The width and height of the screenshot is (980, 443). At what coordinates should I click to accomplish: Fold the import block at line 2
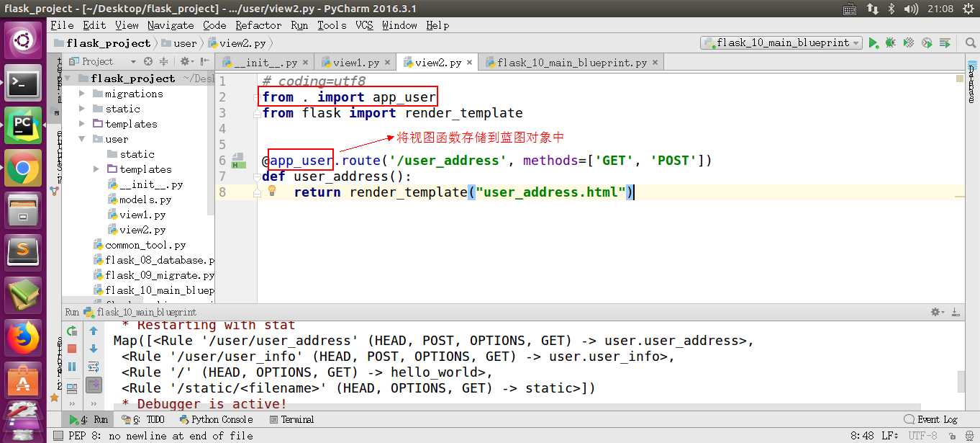click(257, 97)
